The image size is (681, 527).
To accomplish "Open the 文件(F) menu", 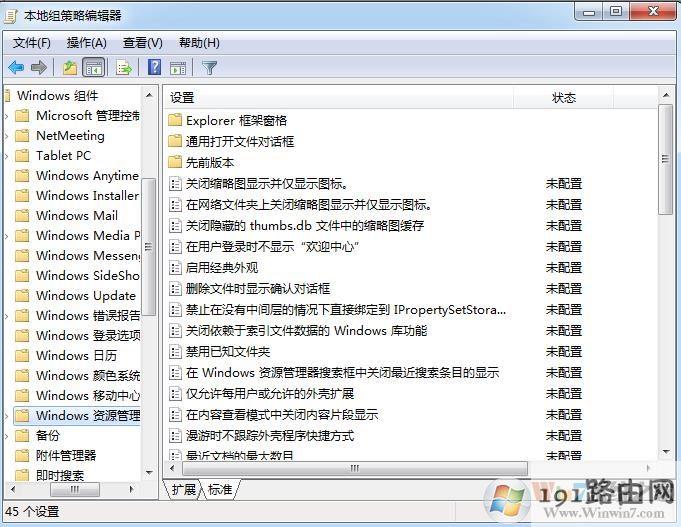I will 32,43.
